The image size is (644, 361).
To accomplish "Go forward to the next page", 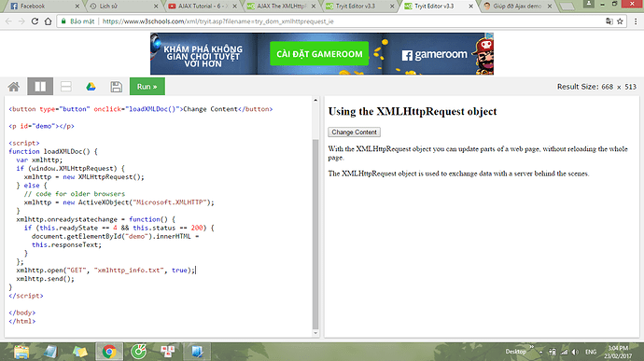I will 21,21.
